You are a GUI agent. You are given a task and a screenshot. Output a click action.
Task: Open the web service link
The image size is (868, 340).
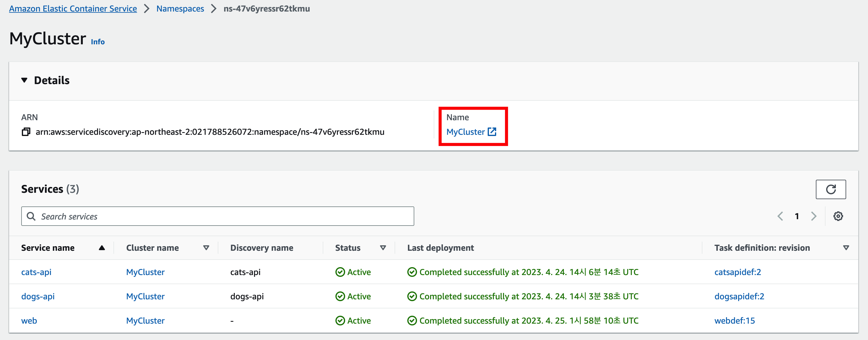29,321
